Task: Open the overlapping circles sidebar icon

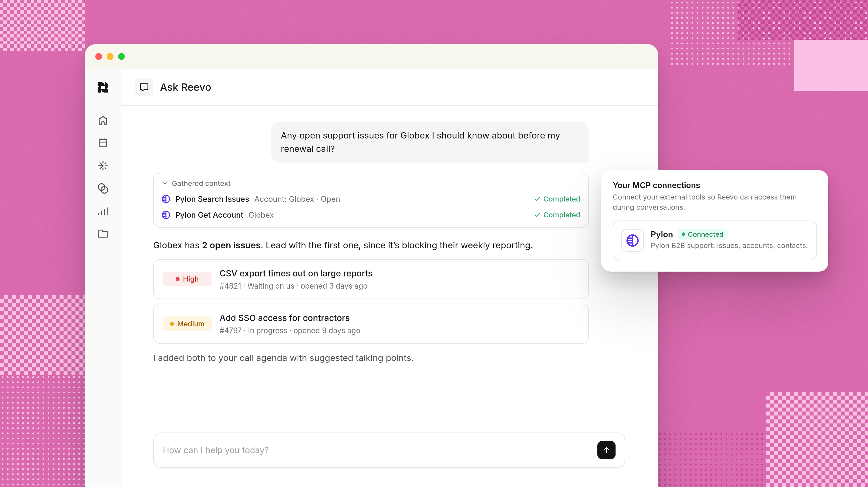Action: pos(103,188)
